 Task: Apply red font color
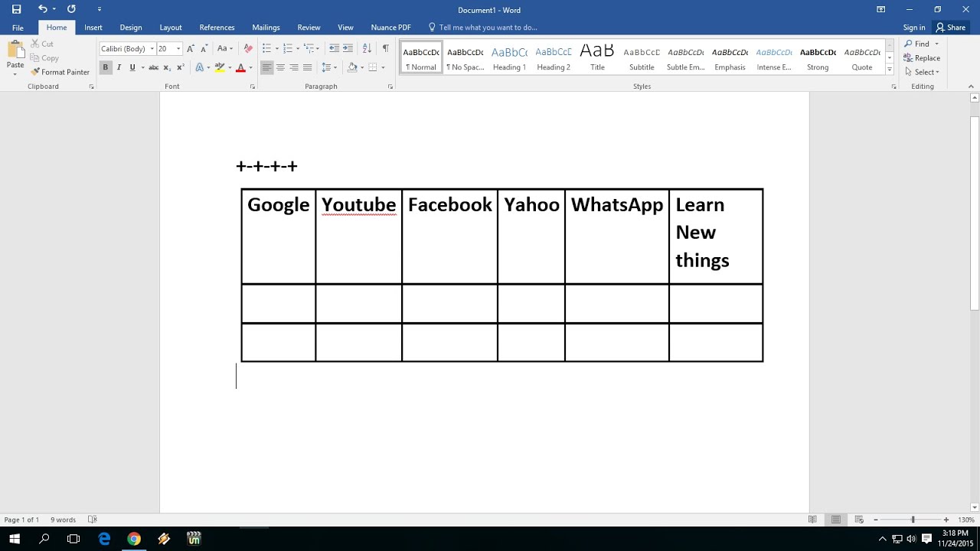point(240,67)
